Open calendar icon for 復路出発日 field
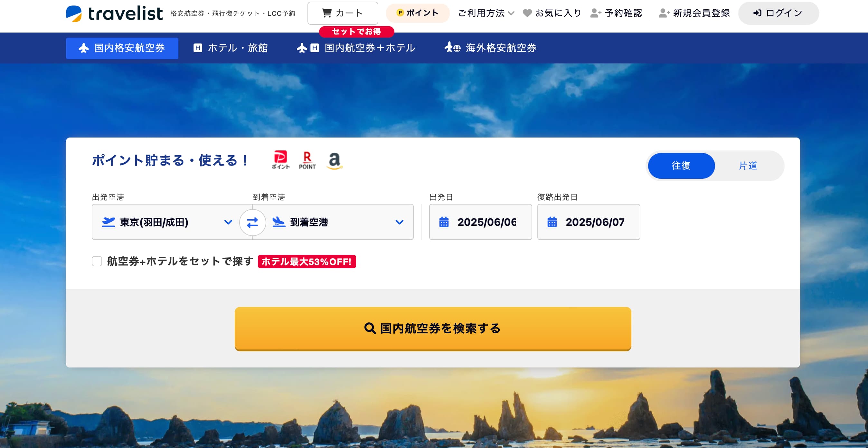868x448 pixels. (x=552, y=222)
